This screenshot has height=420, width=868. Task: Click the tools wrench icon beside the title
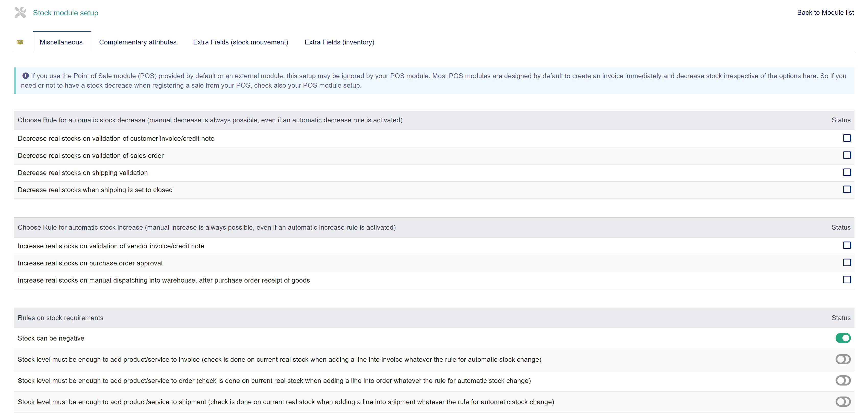click(20, 13)
